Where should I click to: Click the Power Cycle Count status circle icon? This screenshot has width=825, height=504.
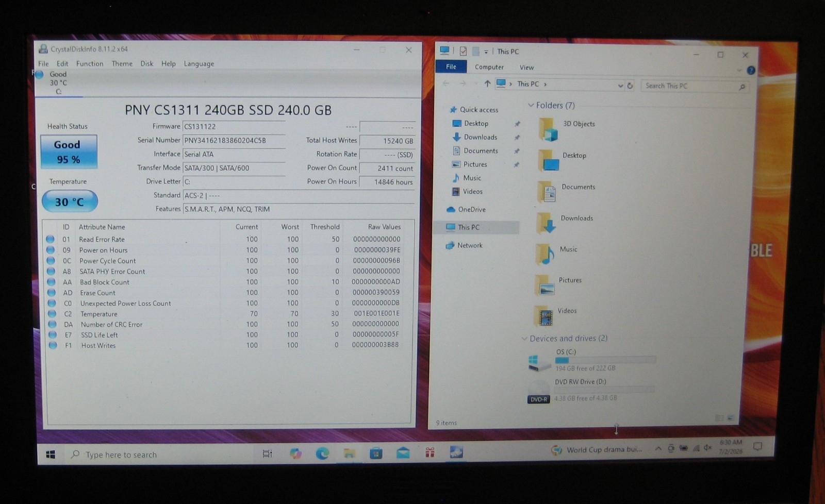point(51,261)
